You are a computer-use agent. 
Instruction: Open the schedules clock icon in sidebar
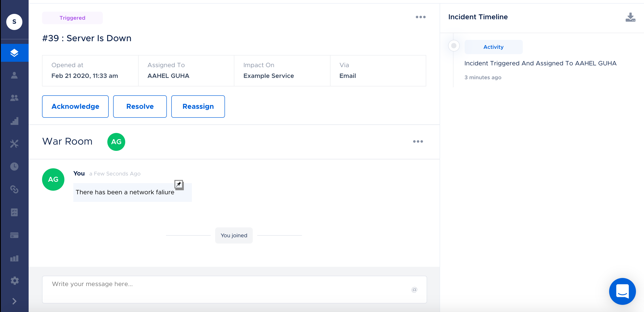click(x=14, y=166)
